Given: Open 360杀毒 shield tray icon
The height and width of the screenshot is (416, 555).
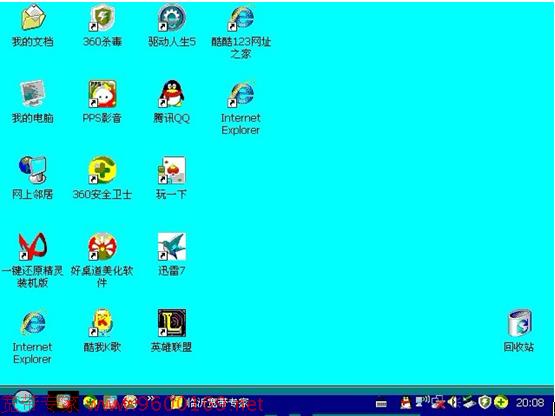Looking at the screenshot, I should pyautogui.click(x=484, y=402).
